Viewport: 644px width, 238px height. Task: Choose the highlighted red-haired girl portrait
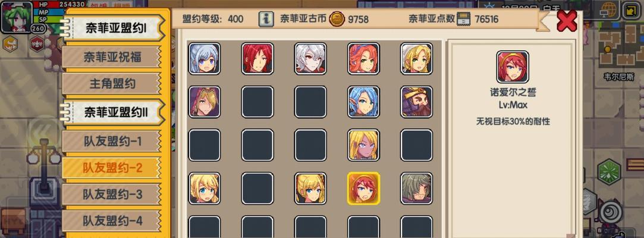[x=363, y=188]
